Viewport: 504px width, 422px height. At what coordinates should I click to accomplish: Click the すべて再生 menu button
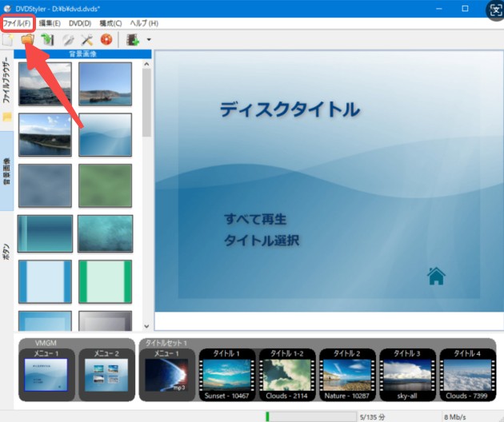click(255, 219)
